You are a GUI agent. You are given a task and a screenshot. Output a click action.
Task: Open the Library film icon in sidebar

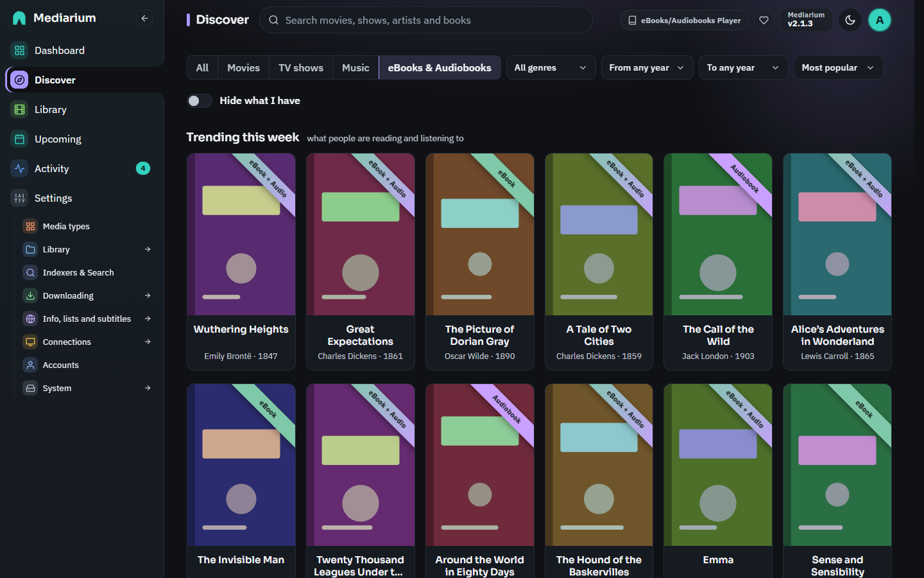tap(19, 109)
